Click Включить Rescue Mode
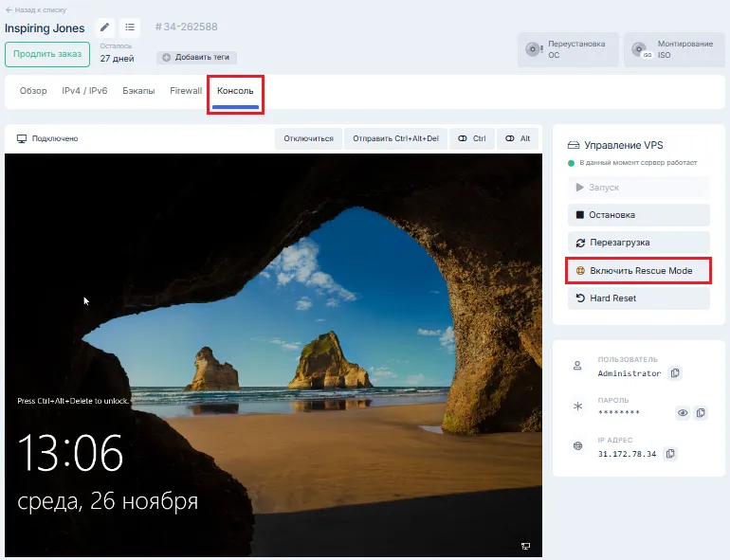Viewport: 730px width, 560px height. point(638,271)
